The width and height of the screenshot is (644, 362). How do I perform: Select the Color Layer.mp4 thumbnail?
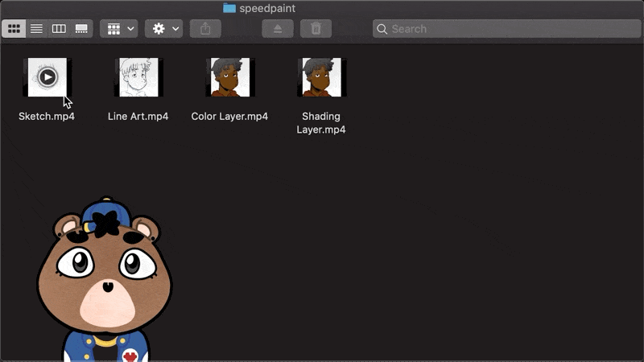coord(230,77)
